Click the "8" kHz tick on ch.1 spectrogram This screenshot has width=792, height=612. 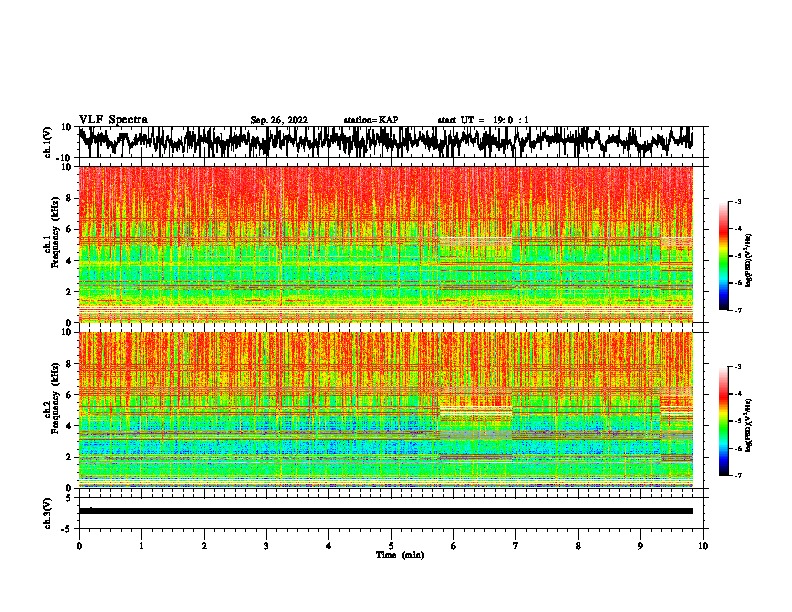[x=69, y=198]
